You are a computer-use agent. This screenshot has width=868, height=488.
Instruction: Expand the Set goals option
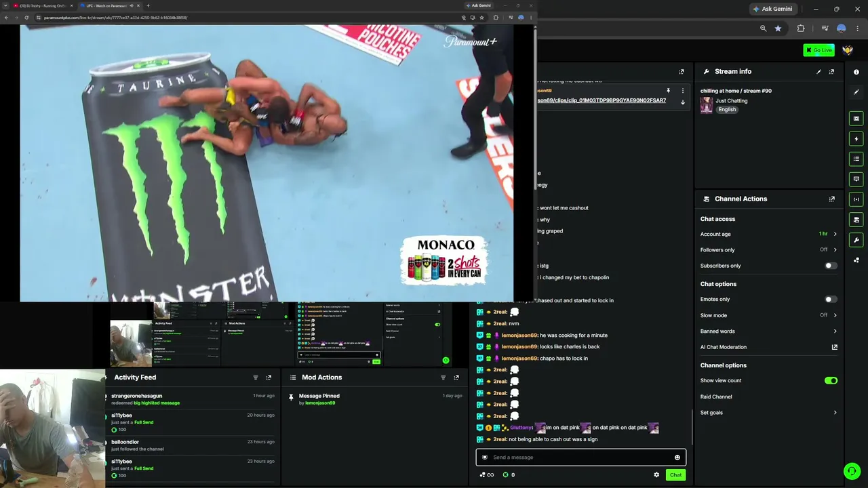pyautogui.click(x=768, y=413)
